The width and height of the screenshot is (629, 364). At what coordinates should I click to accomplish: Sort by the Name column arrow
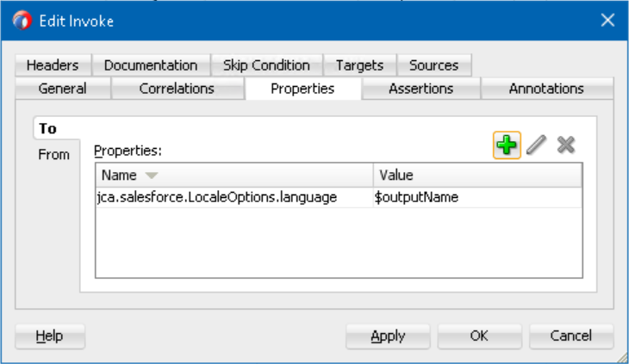(152, 176)
